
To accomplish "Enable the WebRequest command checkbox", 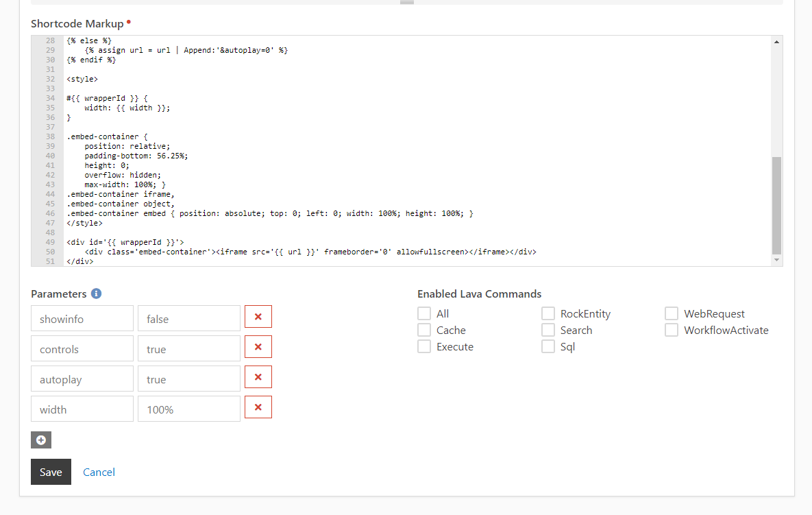I will tap(671, 313).
